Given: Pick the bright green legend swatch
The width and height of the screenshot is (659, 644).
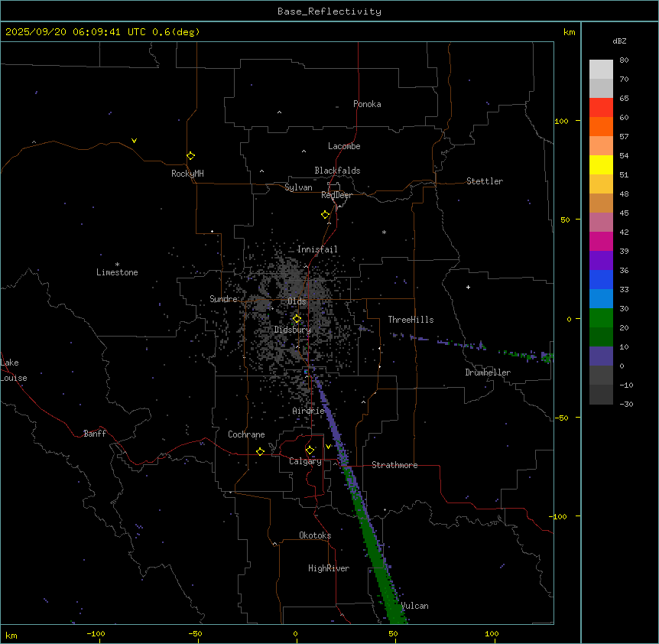Looking at the screenshot, I should [x=601, y=317].
